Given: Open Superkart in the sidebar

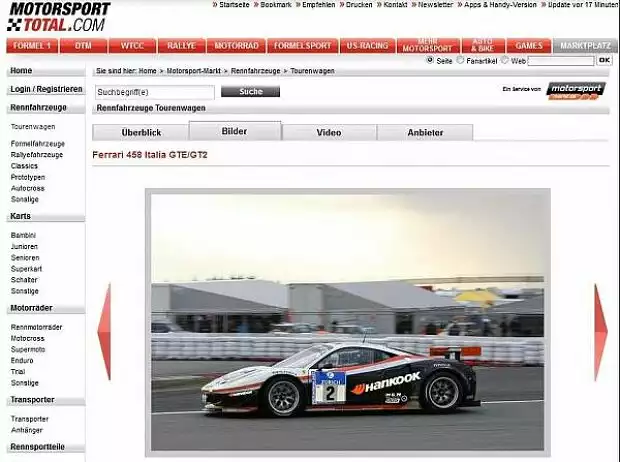Looking at the screenshot, I should [26, 269].
